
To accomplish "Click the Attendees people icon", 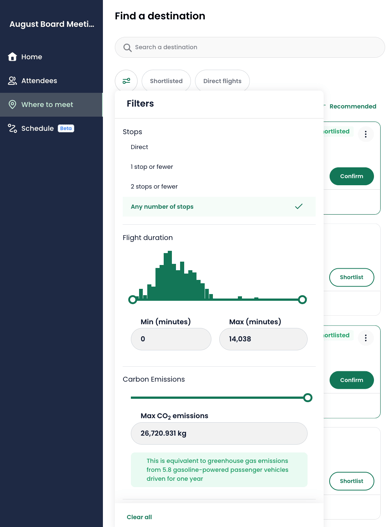I will 12,81.
